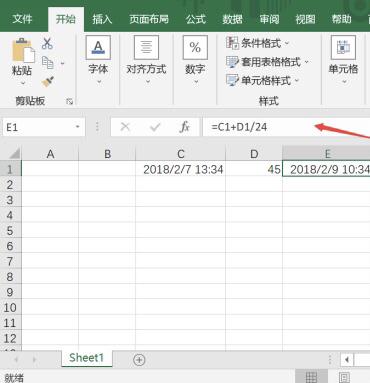
Task: Add a new sheet with plus icon
Action: pyautogui.click(x=139, y=360)
